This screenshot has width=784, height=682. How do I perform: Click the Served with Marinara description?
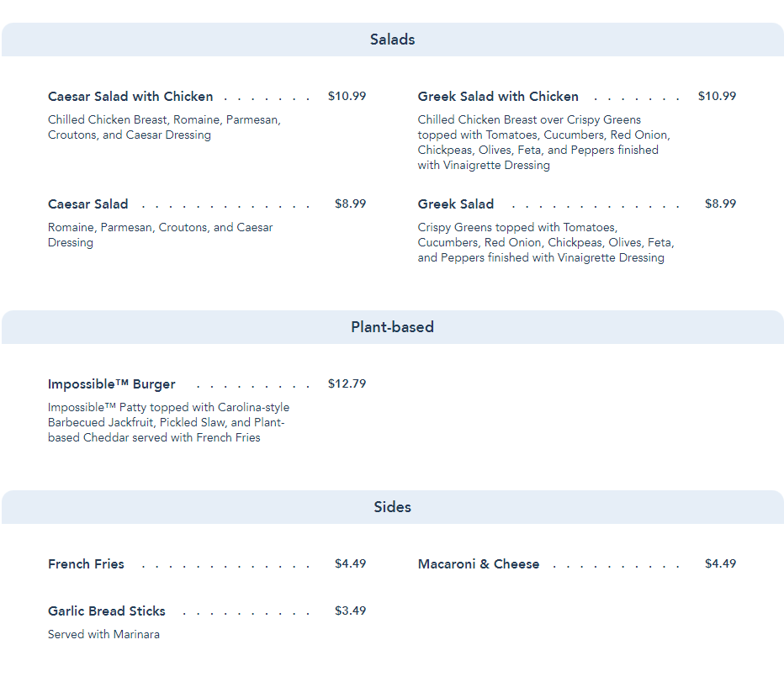pyautogui.click(x=103, y=635)
